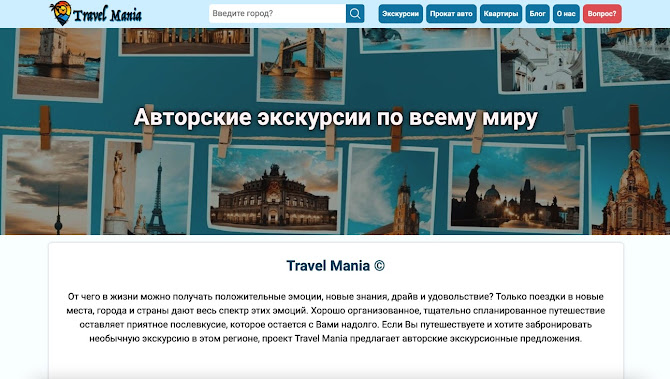Open the Прокат авто menu item

(451, 14)
